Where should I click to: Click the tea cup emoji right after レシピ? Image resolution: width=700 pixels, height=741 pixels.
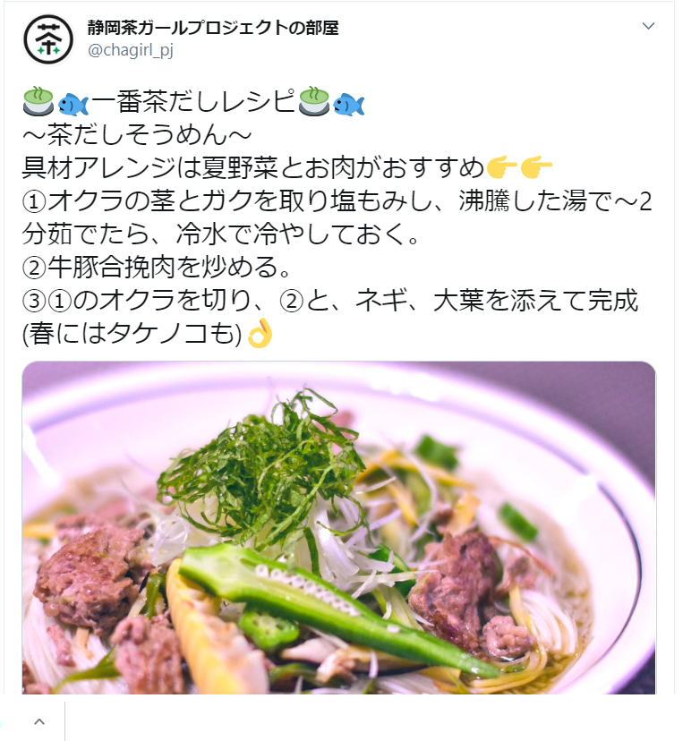pos(314,102)
